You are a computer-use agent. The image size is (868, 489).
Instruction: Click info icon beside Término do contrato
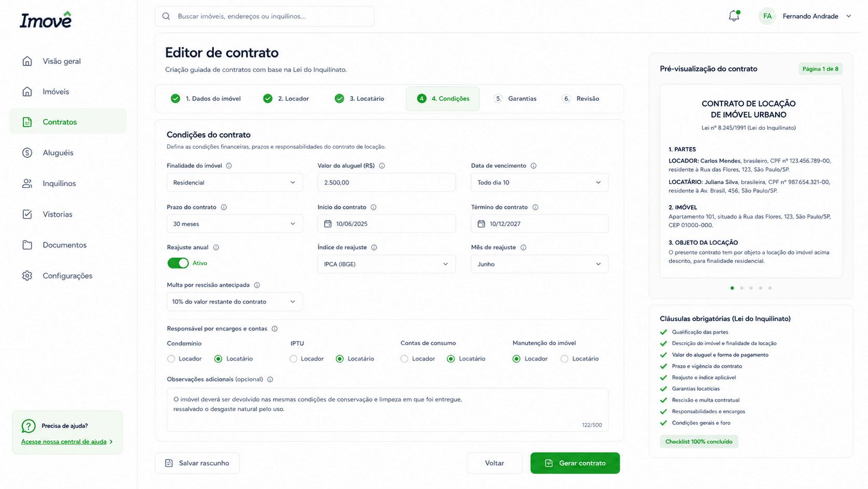pos(535,207)
